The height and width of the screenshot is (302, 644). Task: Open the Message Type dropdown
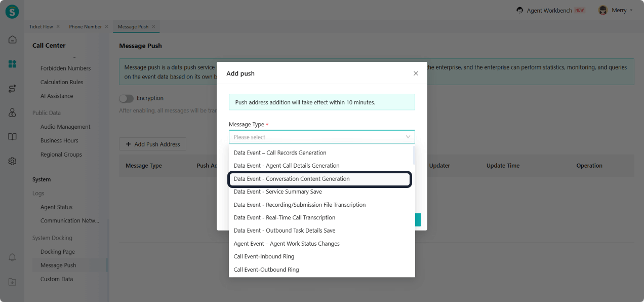(x=321, y=137)
